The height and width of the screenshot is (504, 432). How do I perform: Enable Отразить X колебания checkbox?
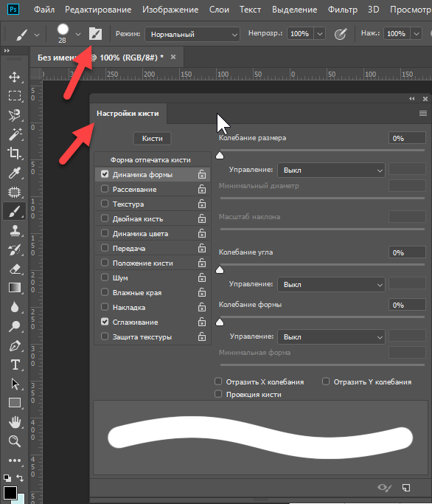(218, 382)
